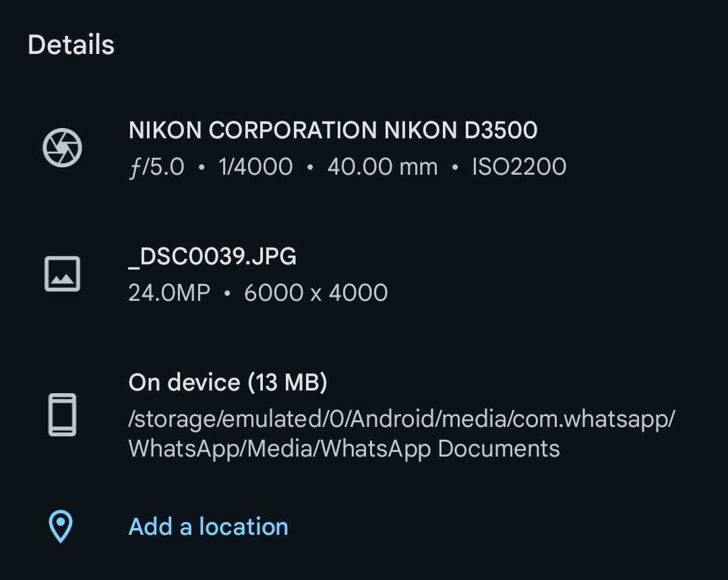Select the /storage/emulated/0 path line
Viewport: 728px width, 580px height.
[402, 419]
